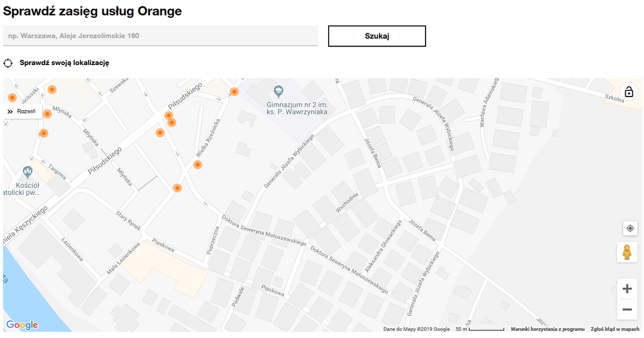Open Street View pegman
The image size is (644, 338).
pos(627,252)
